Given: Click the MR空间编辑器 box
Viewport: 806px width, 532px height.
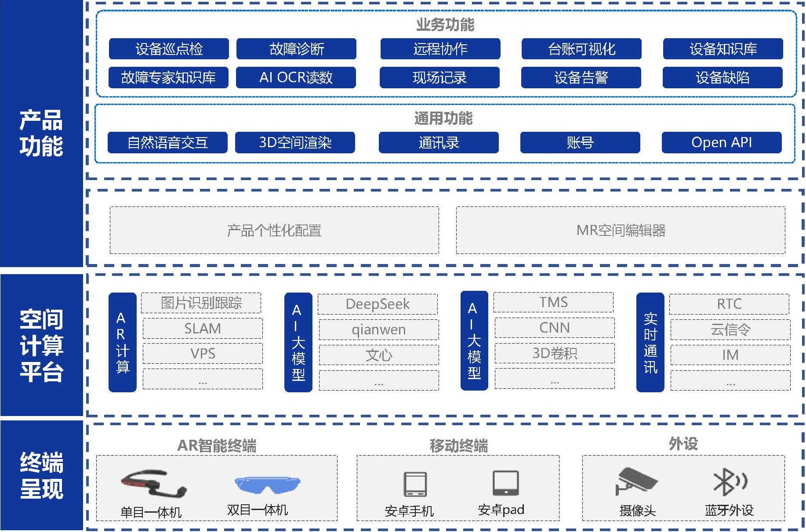Looking at the screenshot, I should (621, 230).
